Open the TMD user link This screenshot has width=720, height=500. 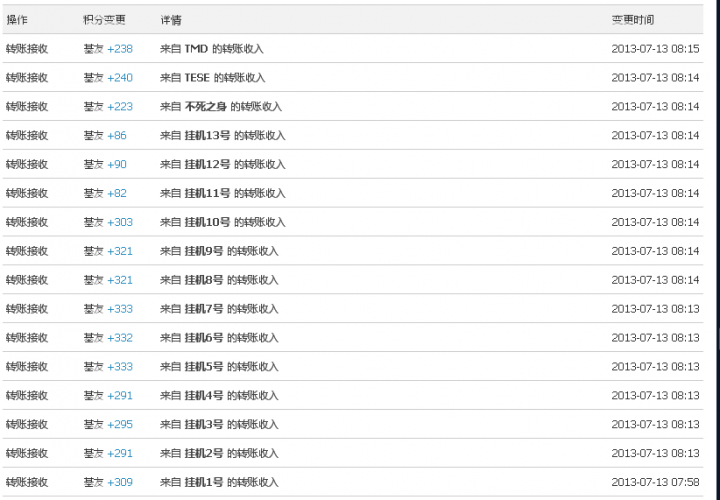[x=196, y=49]
